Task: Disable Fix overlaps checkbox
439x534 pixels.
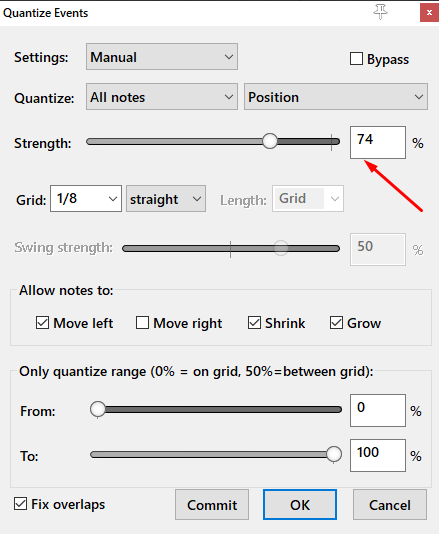Action: (x=20, y=503)
